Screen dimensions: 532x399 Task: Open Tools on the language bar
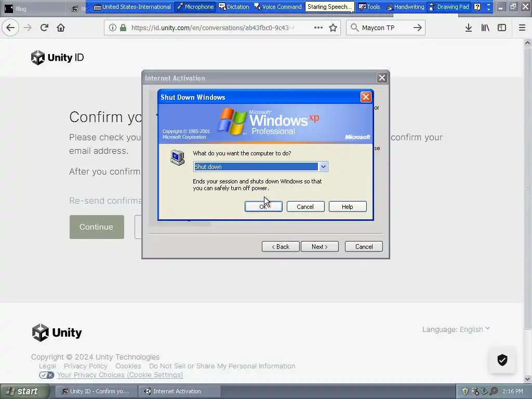click(x=369, y=7)
